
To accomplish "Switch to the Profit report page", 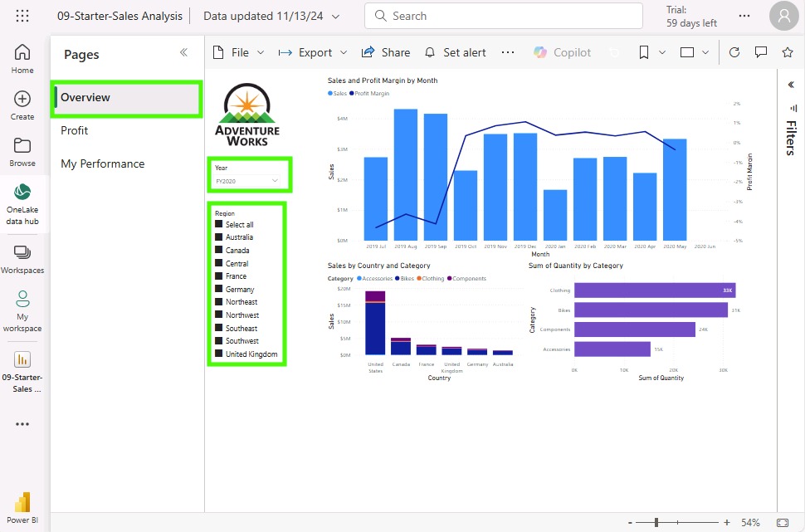I will click(x=74, y=130).
